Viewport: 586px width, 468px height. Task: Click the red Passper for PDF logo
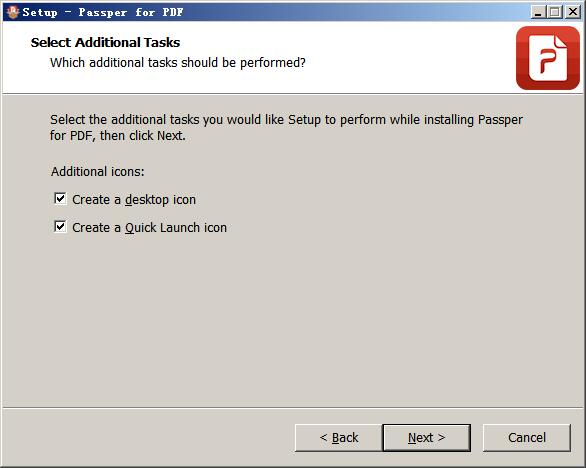(x=548, y=58)
